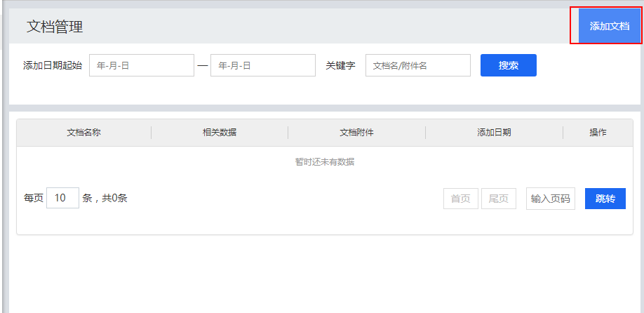Focus the per-page count field showing 10

(x=63, y=198)
